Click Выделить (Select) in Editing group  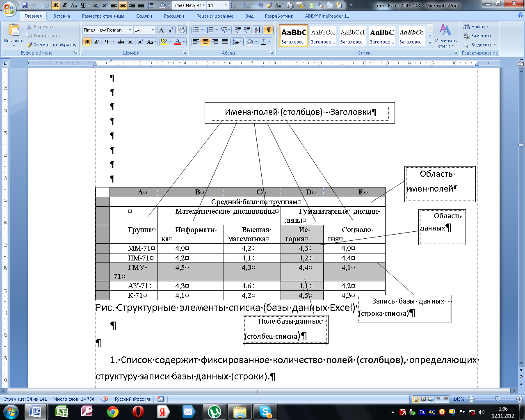479,45
